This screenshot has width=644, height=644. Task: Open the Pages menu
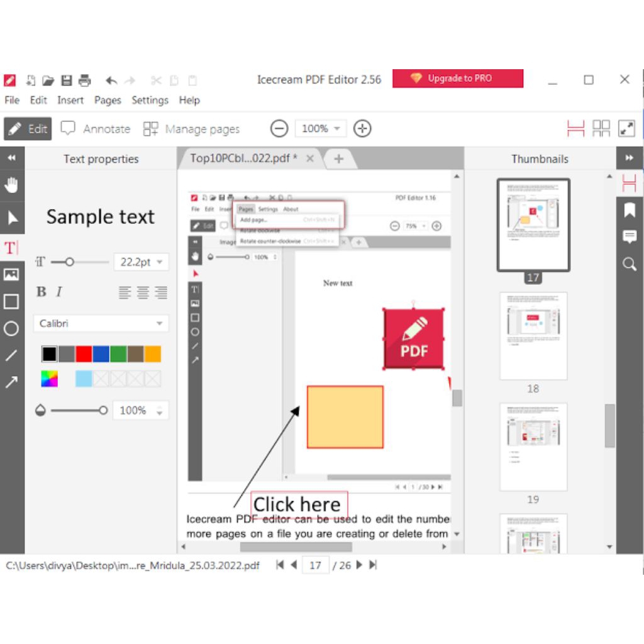tap(108, 100)
